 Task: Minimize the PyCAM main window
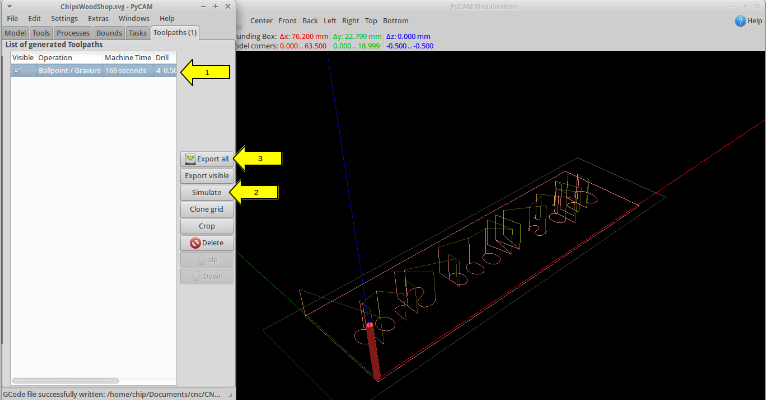coord(203,6)
